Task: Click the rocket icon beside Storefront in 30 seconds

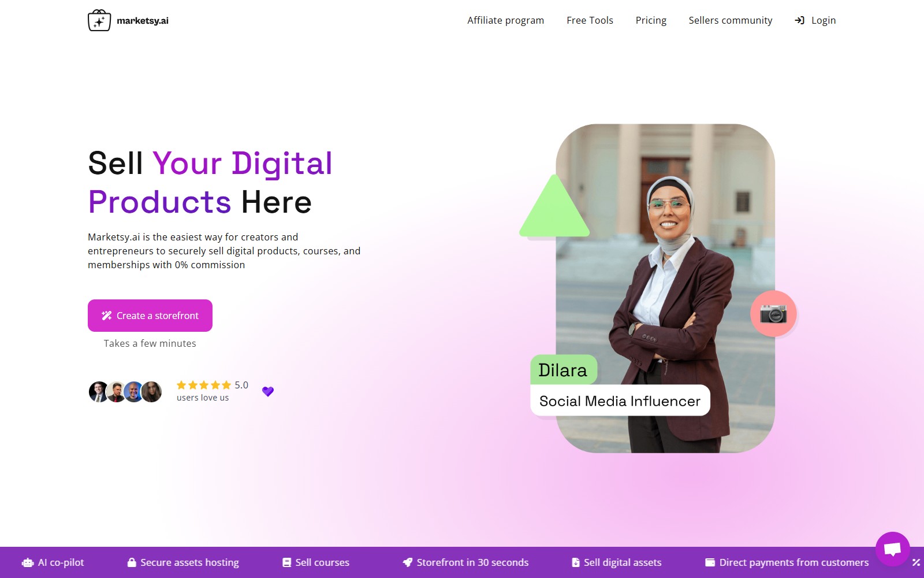Action: tap(408, 562)
